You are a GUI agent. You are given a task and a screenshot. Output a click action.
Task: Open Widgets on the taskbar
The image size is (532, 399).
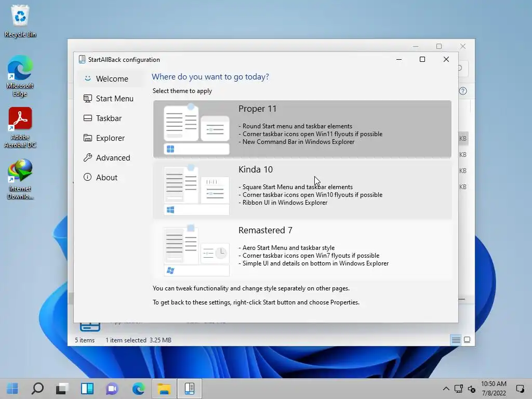click(87, 389)
